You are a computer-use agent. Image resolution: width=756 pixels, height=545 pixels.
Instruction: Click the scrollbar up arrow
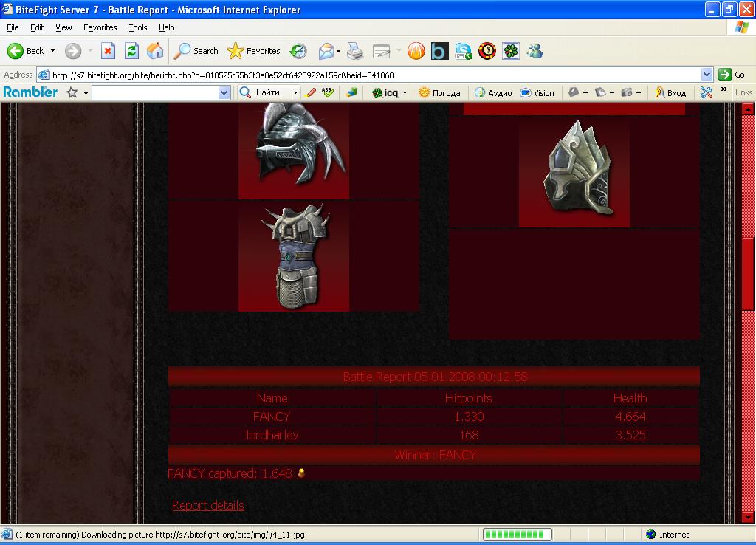(x=748, y=109)
